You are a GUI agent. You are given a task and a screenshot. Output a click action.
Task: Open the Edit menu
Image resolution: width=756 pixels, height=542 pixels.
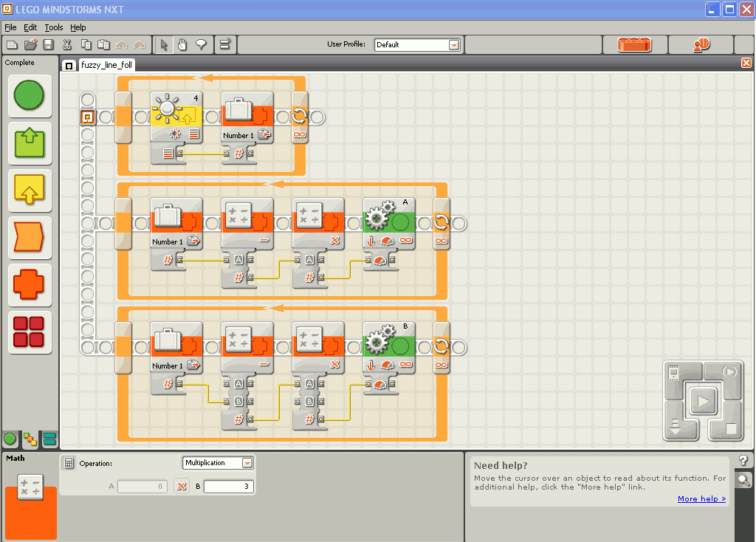30,27
